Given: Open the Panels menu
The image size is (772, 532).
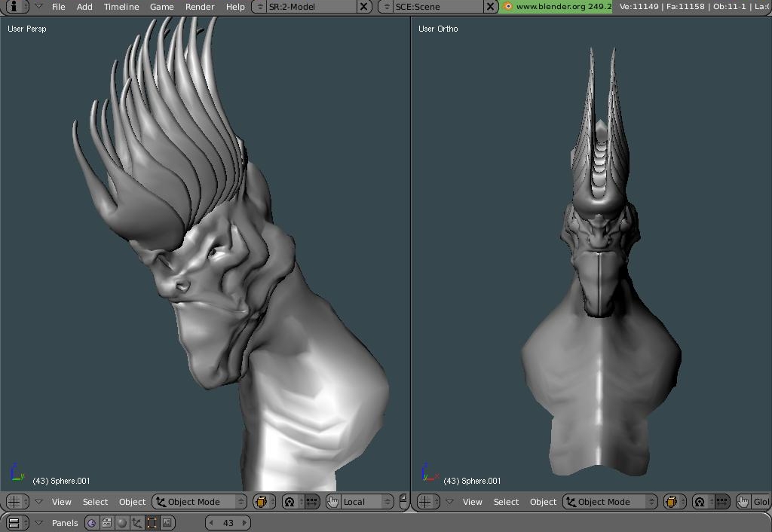Looking at the screenshot, I should click(65, 523).
